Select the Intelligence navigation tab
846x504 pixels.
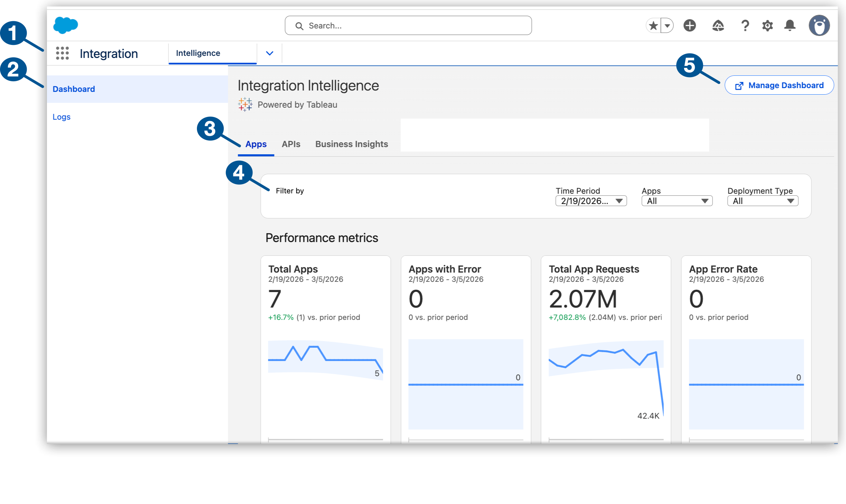tap(212, 53)
